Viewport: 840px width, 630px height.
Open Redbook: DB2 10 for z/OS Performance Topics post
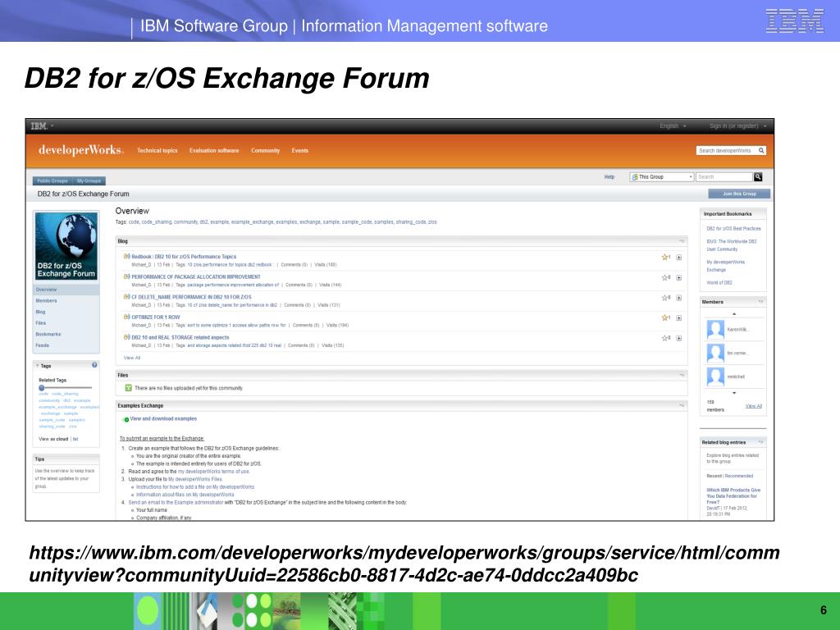(184, 257)
